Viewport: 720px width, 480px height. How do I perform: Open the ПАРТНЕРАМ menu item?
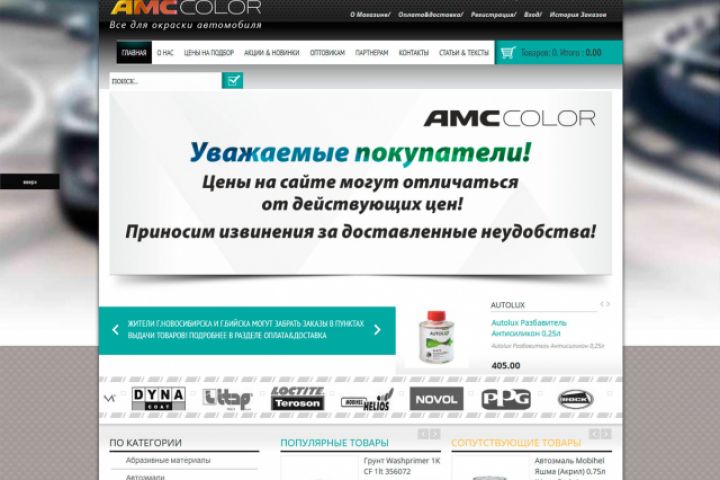click(371, 53)
